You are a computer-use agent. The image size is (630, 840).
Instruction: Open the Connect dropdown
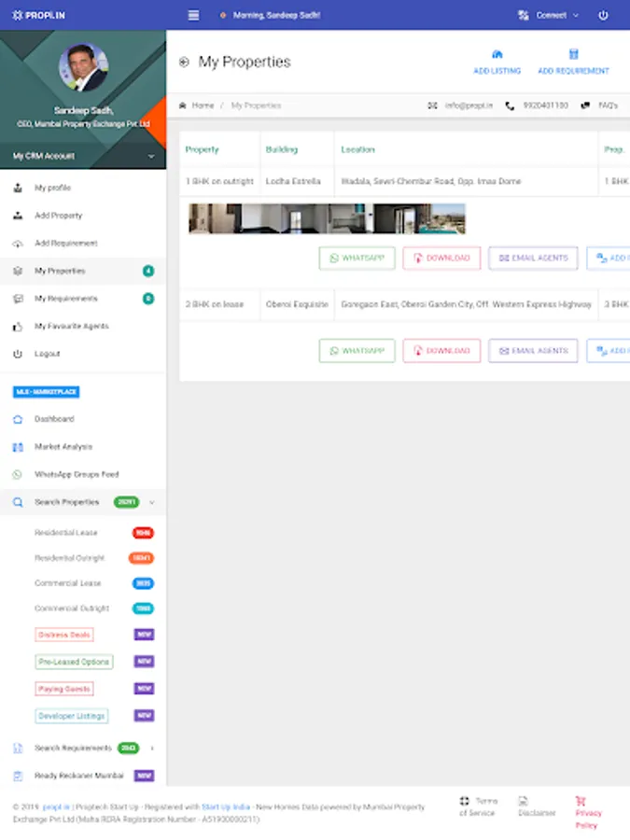pyautogui.click(x=549, y=15)
